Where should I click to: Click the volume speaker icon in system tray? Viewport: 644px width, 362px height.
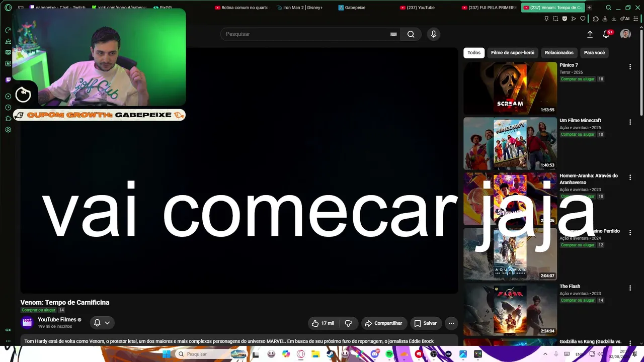(x=600, y=354)
